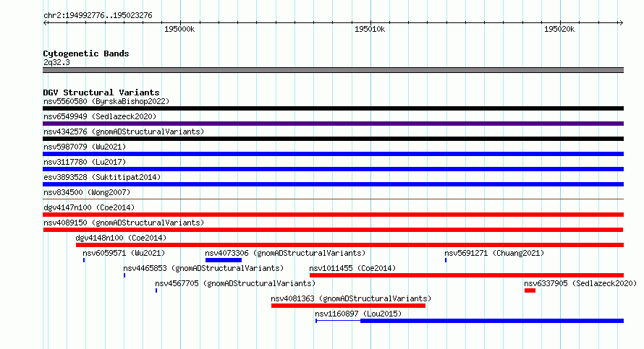The height and width of the screenshot is (349, 644).
Task: Click the DGV Structural Variants track title
Action: tap(101, 92)
